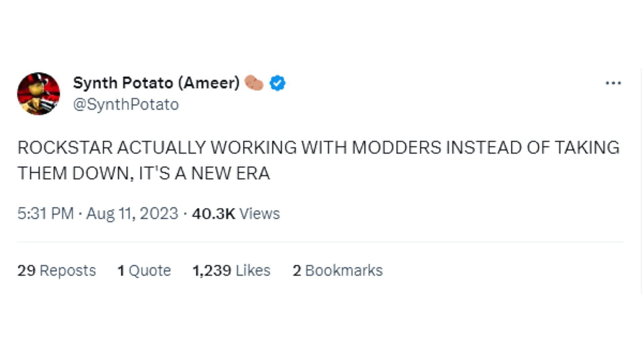Viewport: 644px width, 362px height.
Task: Click the "NEW ERA" text in the tweet
Action: [x=230, y=173]
